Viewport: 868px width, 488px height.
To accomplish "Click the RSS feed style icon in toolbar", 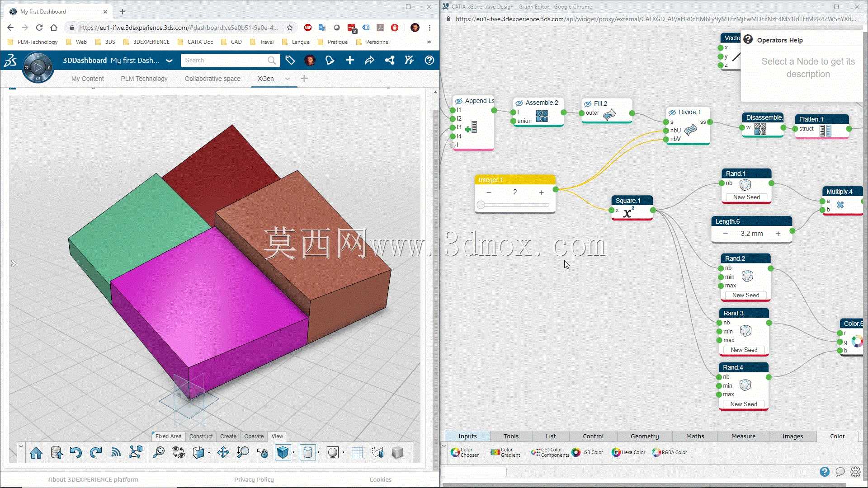I will coord(116,452).
